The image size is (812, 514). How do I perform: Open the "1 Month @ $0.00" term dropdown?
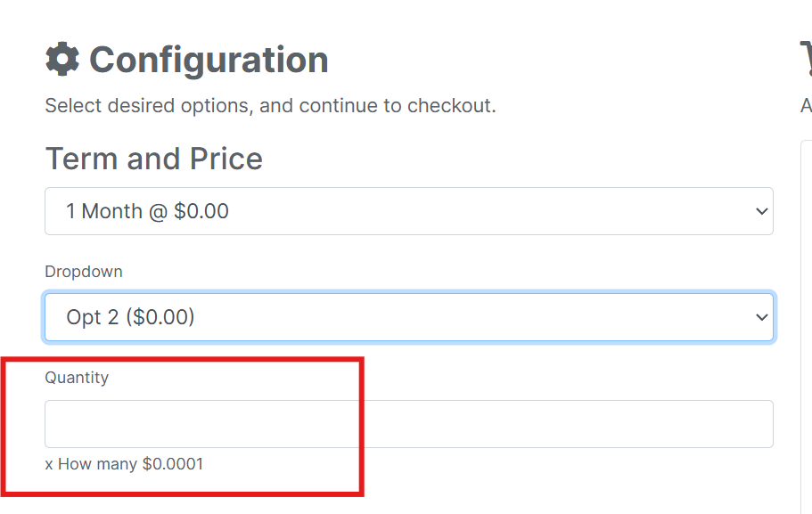(x=408, y=211)
